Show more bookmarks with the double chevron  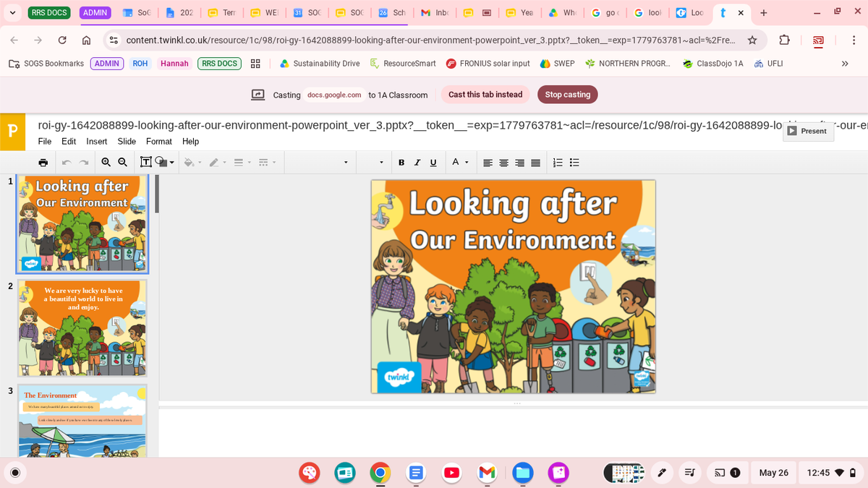844,64
